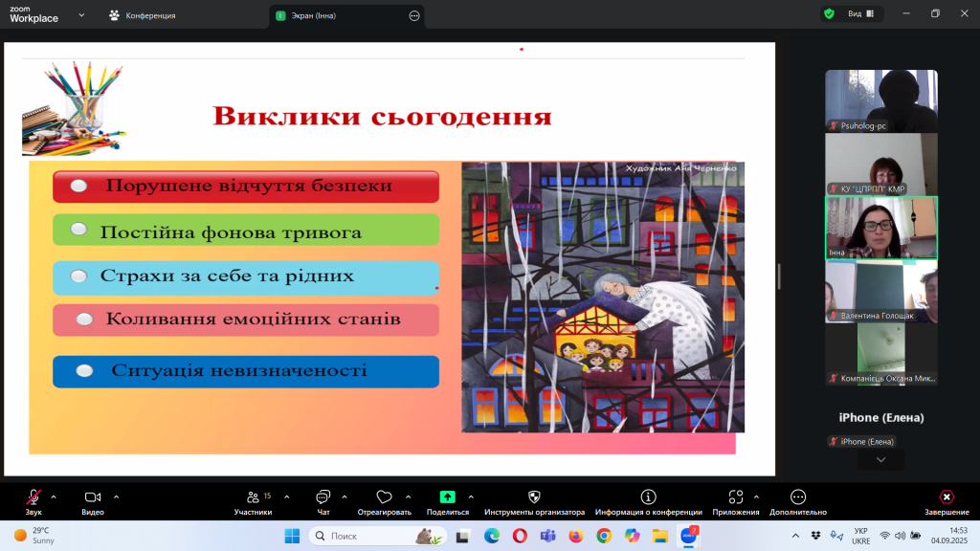Select the Компанієць Оксана video thumbnail
Image resolution: width=980 pixels, height=551 pixels.
coord(881,354)
